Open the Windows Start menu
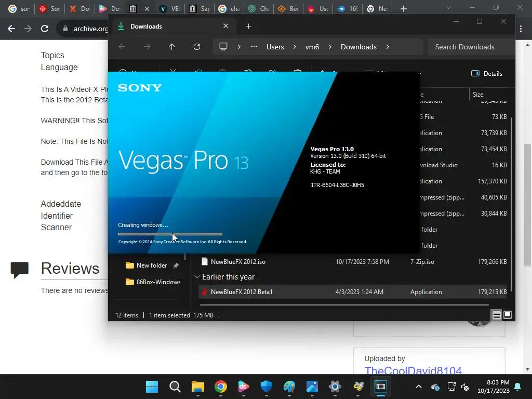This screenshot has width=532, height=399. coord(152,387)
